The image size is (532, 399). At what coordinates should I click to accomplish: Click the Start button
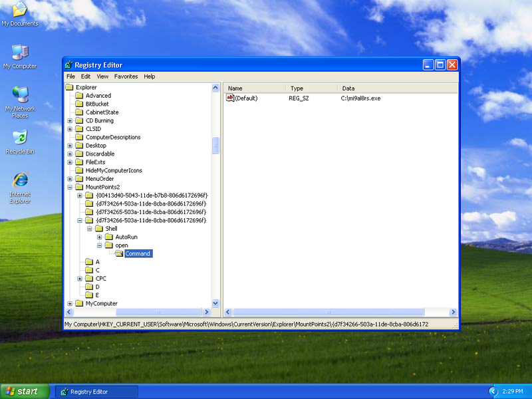25,391
